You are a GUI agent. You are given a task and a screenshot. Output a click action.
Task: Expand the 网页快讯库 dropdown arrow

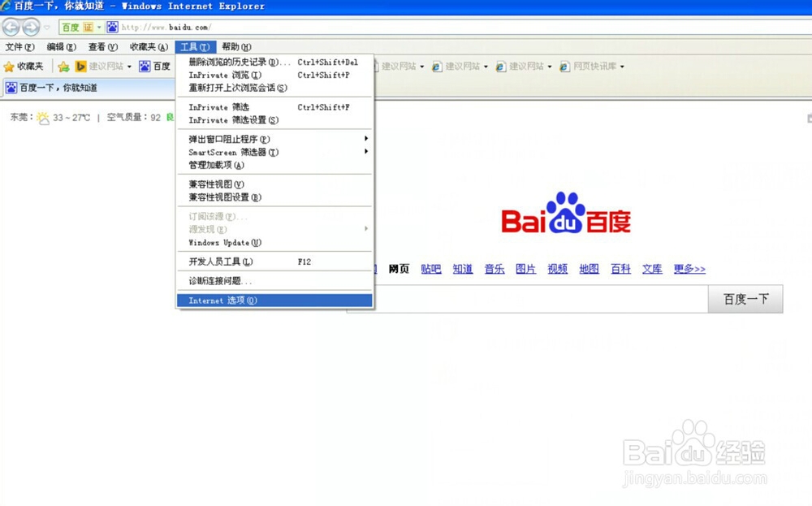622,67
